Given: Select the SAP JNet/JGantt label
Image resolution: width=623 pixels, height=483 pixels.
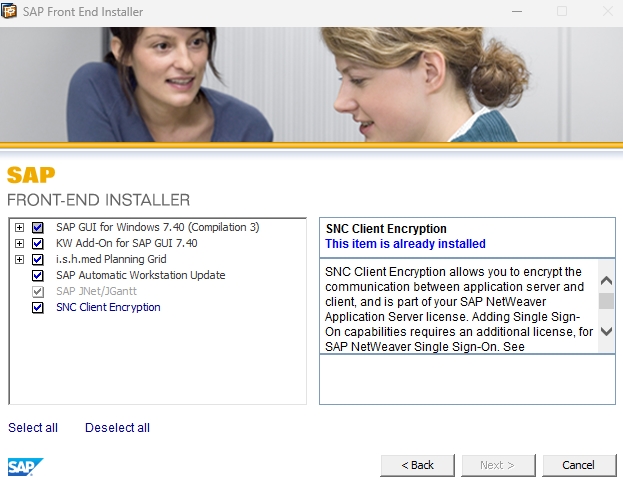Looking at the screenshot, I should 96,291.
